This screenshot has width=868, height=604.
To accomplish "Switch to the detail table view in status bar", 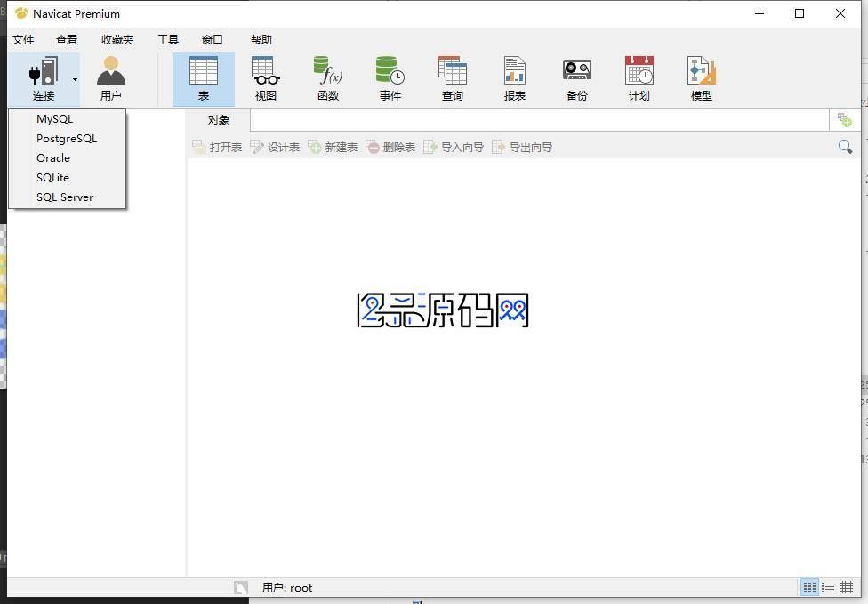I will point(847,587).
